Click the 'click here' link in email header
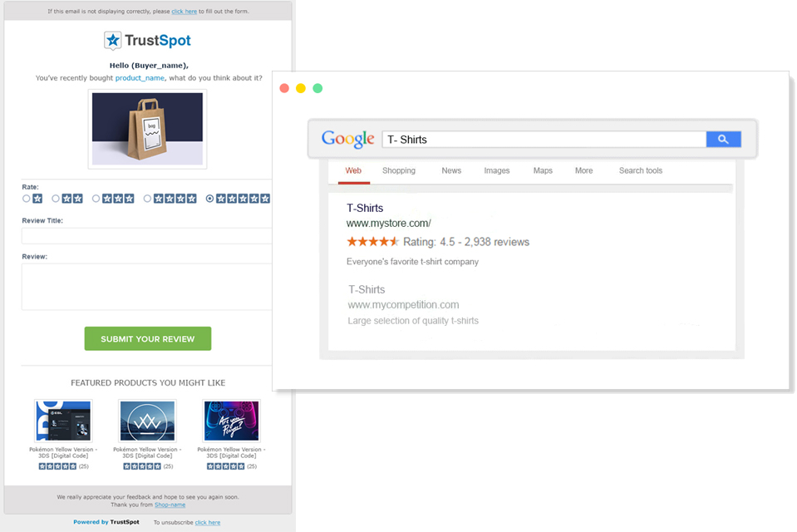This screenshot has width=797, height=532. [x=184, y=11]
